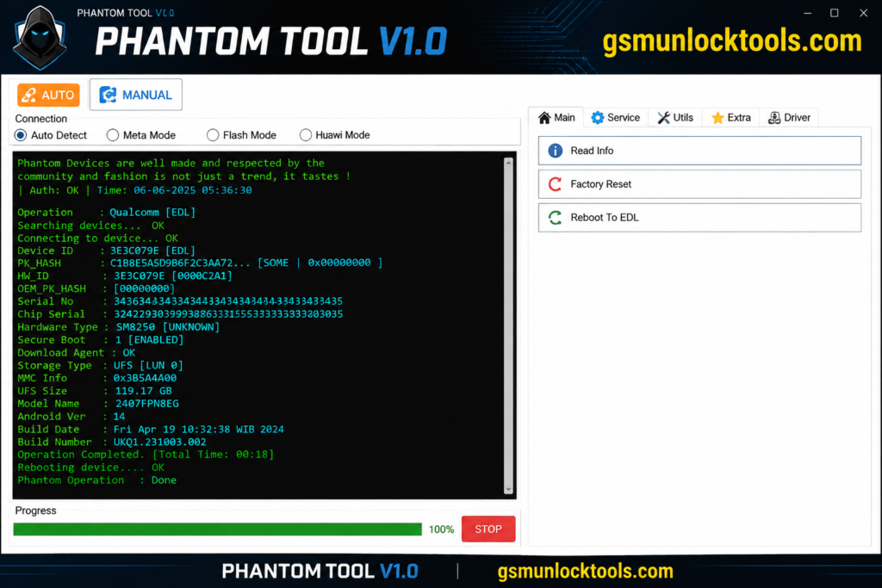Maximize the Phantom Tool window
The height and width of the screenshot is (588, 882).
click(x=835, y=13)
